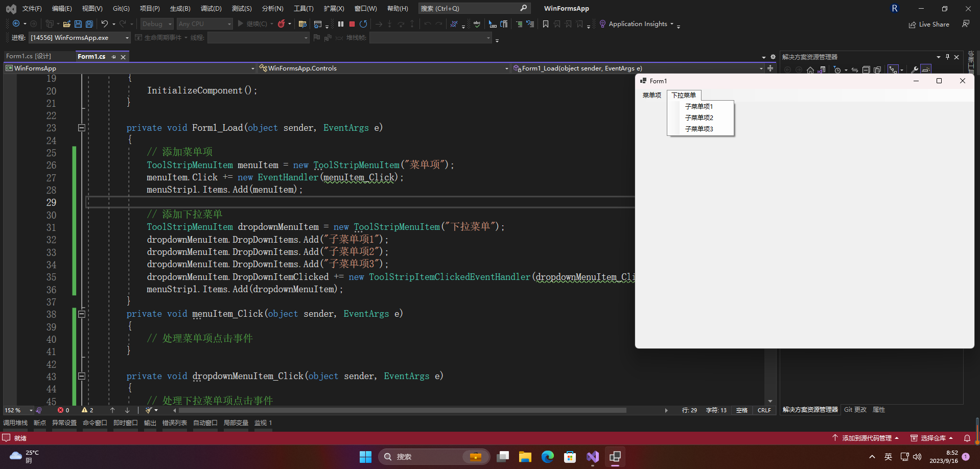Pause debugging with the Break All icon

point(341,24)
